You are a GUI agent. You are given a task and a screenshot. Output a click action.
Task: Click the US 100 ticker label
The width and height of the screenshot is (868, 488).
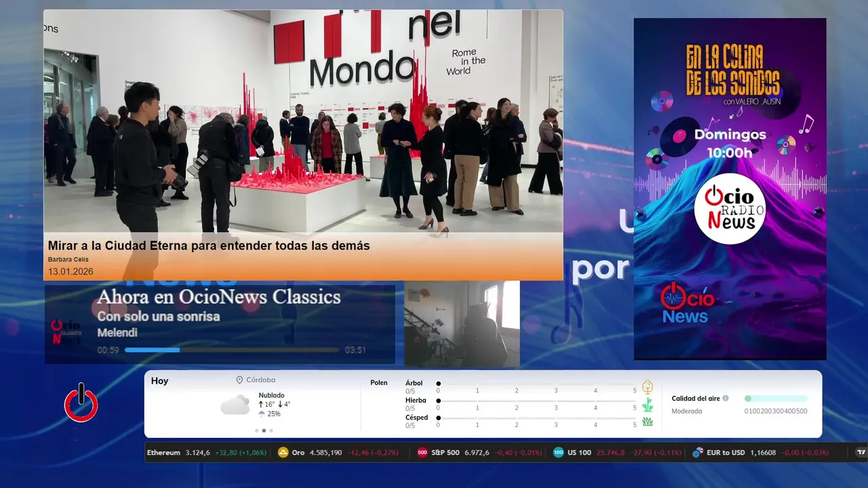pyautogui.click(x=579, y=452)
